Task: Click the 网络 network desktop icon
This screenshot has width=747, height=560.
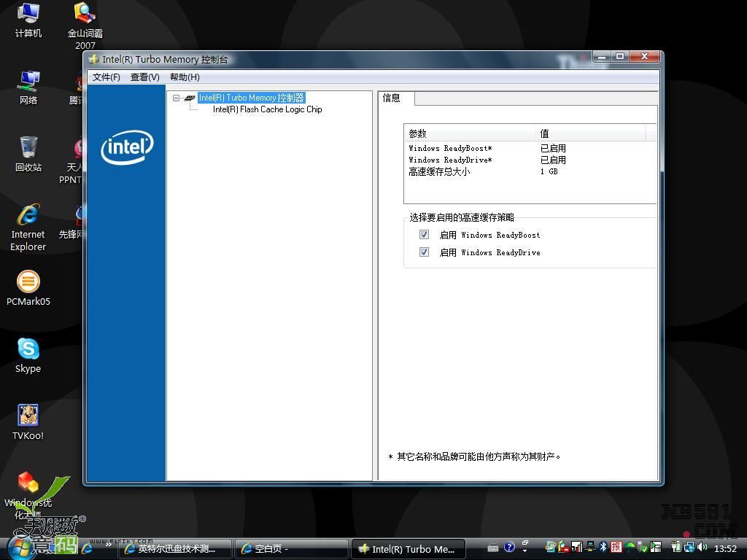Action: [28, 81]
